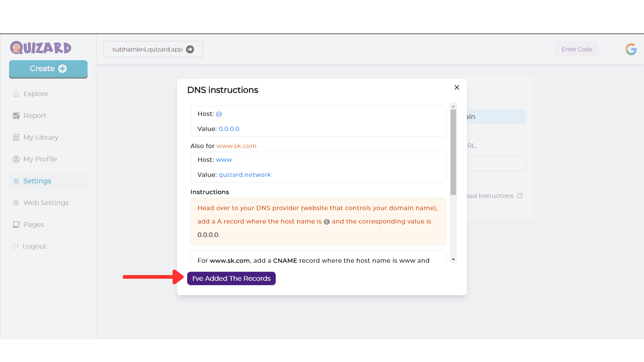Screen dimensions: 644x362
Task: Select Settings in sidebar
Action: tap(48, 181)
